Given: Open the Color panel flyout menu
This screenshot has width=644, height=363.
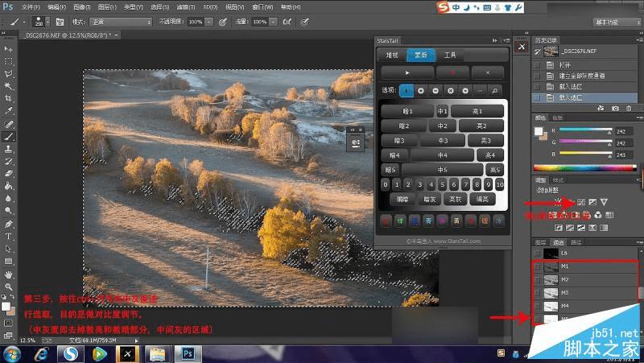Looking at the screenshot, I should pos(639,118).
